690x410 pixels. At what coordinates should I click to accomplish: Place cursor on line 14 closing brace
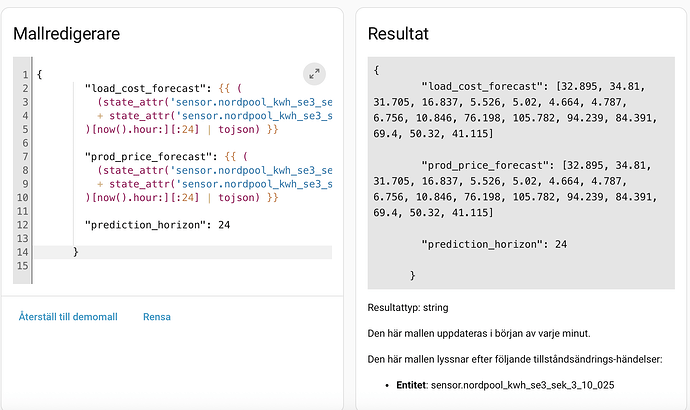pyautogui.click(x=76, y=252)
